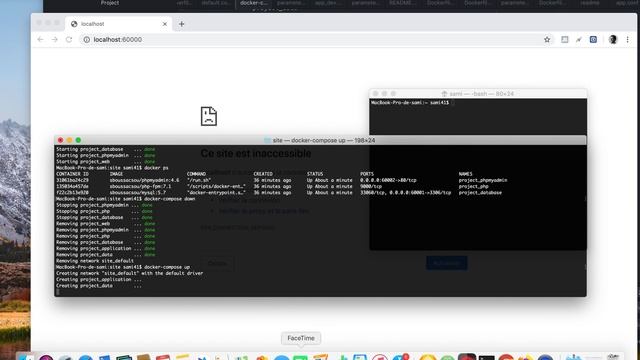Open the Chrome three-dot menu
The height and width of the screenshot is (360, 640).
coord(627,40)
